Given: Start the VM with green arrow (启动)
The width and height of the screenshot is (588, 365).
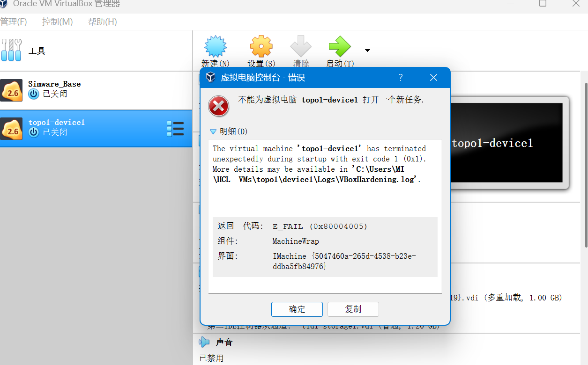Looking at the screenshot, I should pyautogui.click(x=340, y=47).
